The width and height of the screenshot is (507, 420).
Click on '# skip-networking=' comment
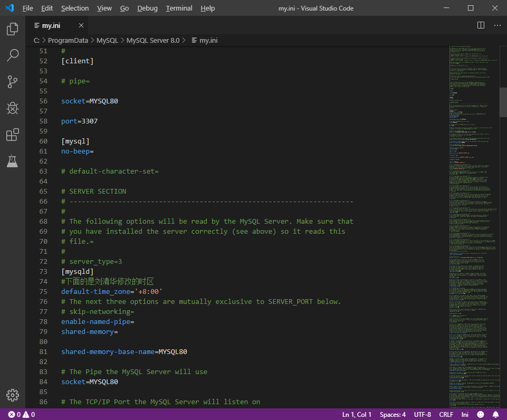98,312
